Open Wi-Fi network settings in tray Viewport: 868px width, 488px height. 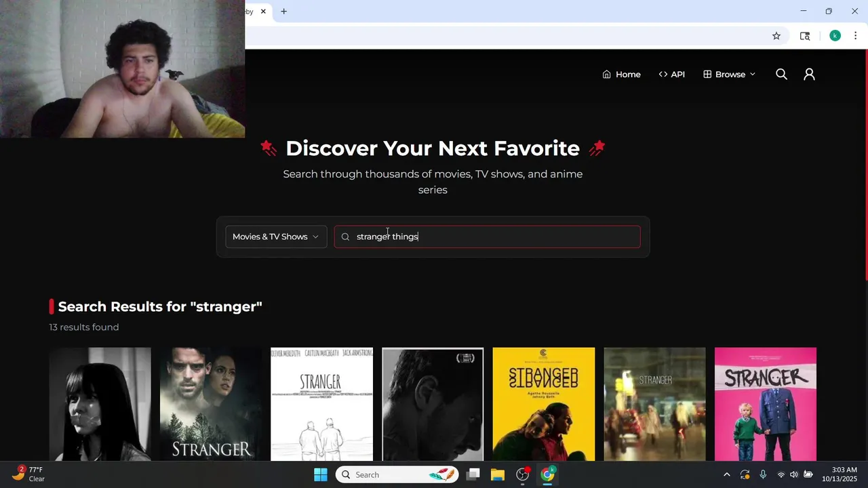tap(781, 474)
